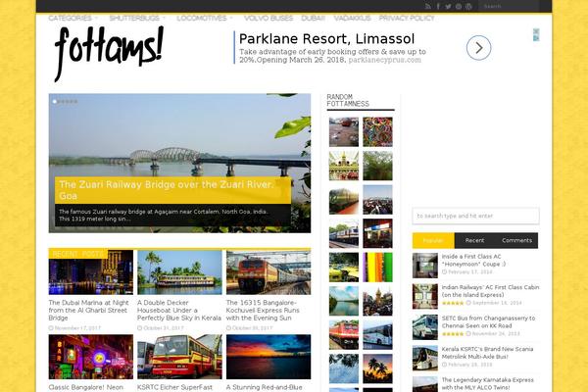The image size is (588, 392).
Task: Click the white bus random thumbnail
Action: [x=377, y=334]
